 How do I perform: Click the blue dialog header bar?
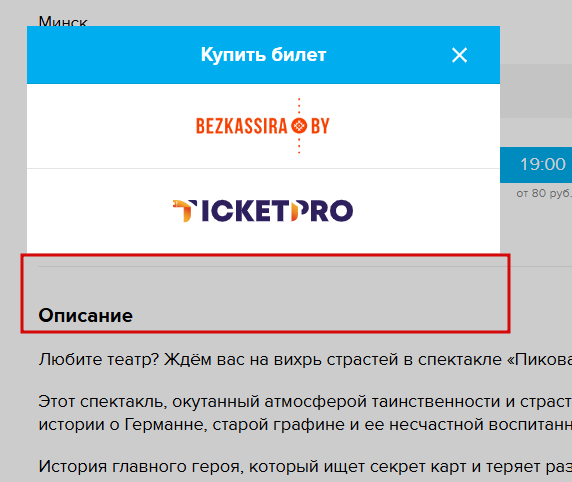(263, 55)
